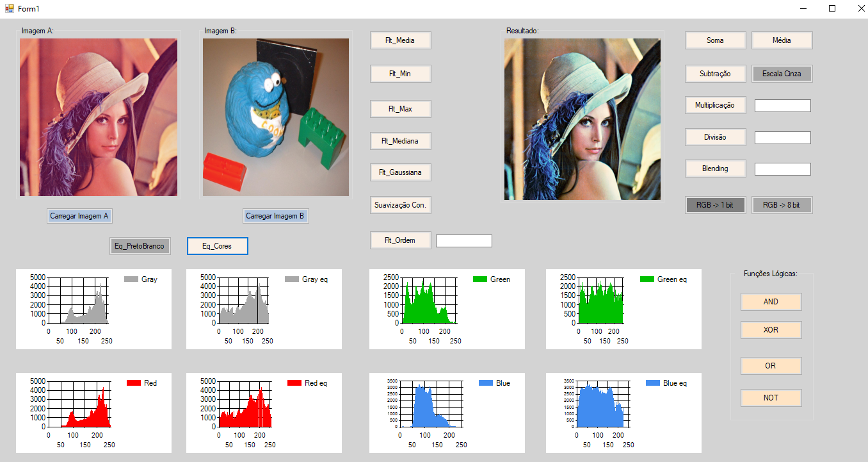Image resolution: width=868 pixels, height=462 pixels.
Task: Apply the Flt_Max filter
Action: pyautogui.click(x=400, y=108)
